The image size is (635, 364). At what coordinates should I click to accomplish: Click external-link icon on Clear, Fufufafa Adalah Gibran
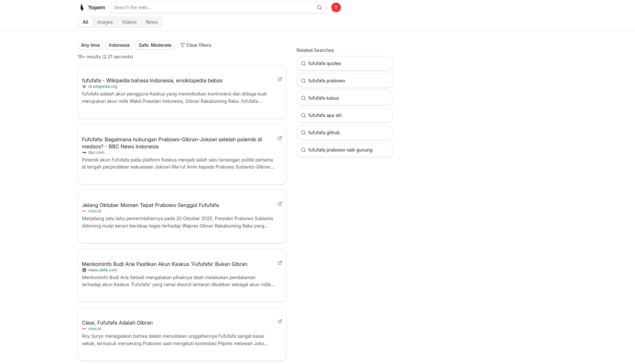pyautogui.click(x=280, y=321)
